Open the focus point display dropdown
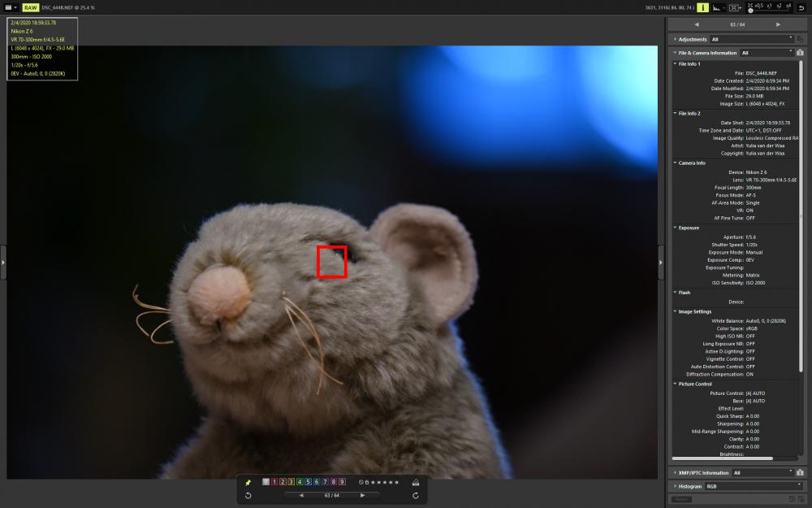Image resolution: width=812 pixels, height=508 pixels. coord(735,8)
